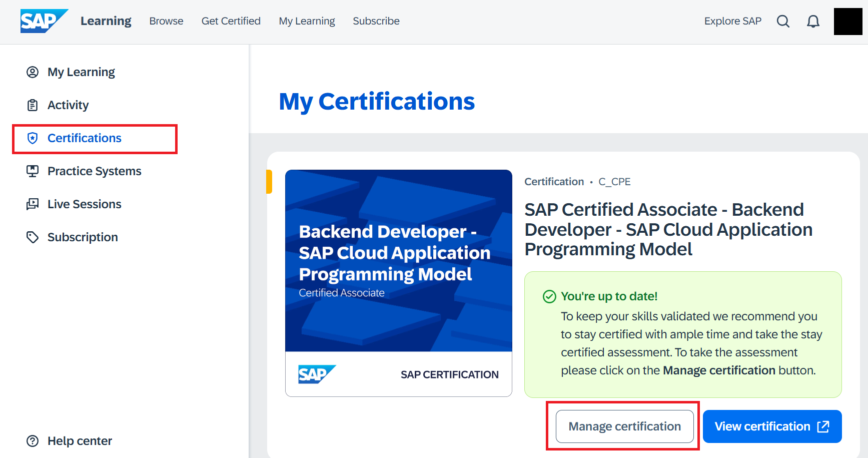
Task: Open search via the magnifier icon
Action: (783, 21)
